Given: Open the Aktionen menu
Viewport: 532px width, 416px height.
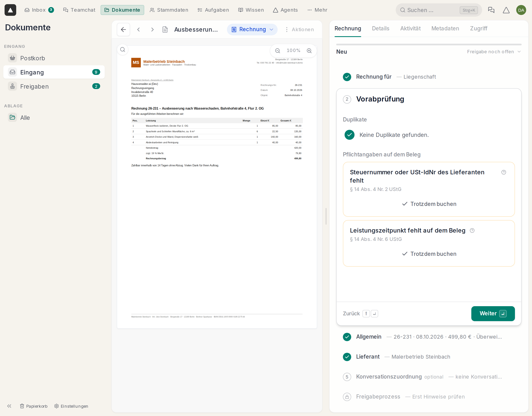Looking at the screenshot, I should click(299, 30).
